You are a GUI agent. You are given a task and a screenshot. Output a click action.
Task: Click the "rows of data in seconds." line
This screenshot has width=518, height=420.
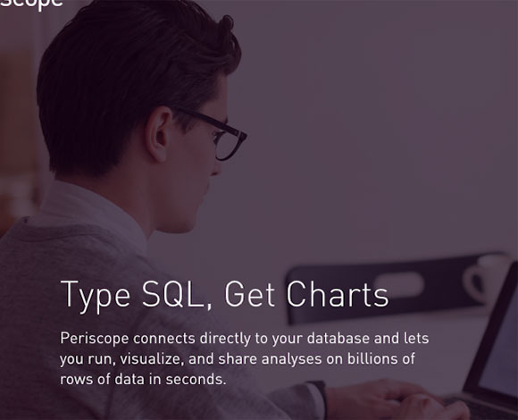point(143,380)
